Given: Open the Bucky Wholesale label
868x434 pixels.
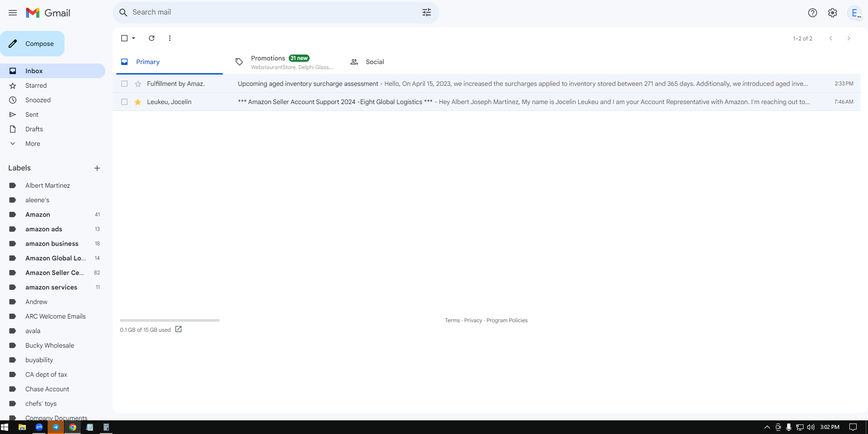Looking at the screenshot, I should pos(53,345).
